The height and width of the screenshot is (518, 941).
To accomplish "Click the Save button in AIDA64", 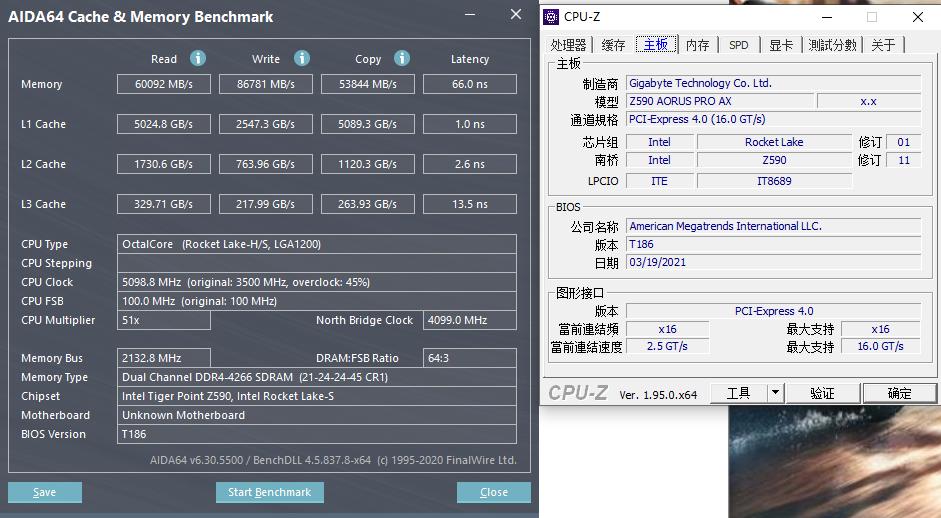I will pos(45,492).
